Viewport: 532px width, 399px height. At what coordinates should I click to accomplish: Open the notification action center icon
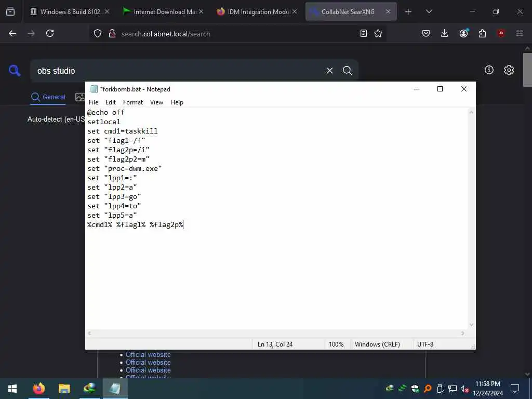tap(515, 389)
